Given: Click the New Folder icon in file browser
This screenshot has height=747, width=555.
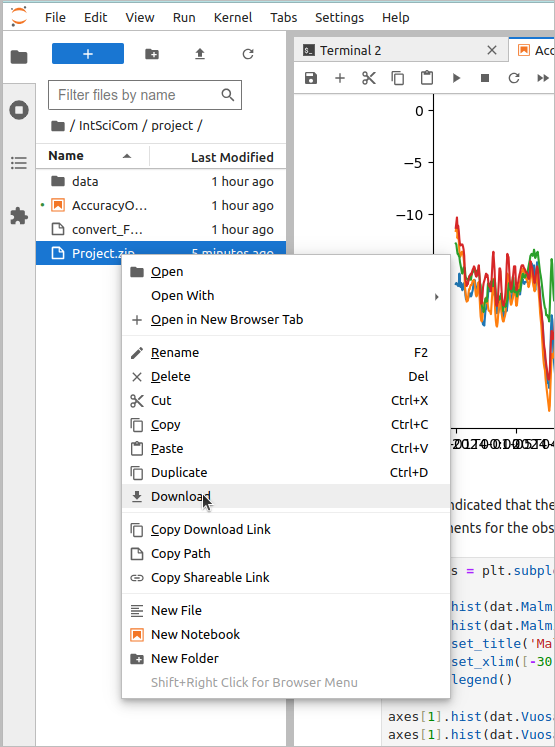Looking at the screenshot, I should [x=152, y=54].
